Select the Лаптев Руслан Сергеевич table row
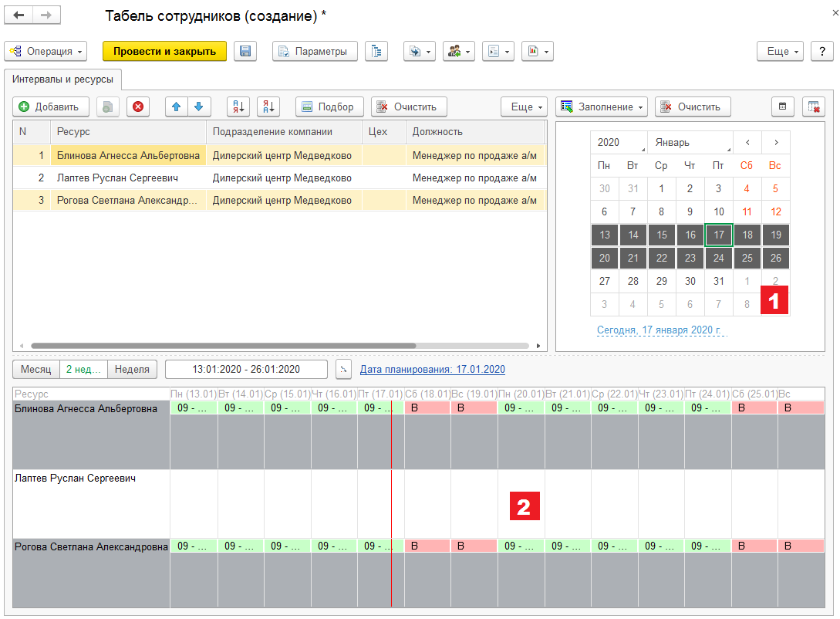The width and height of the screenshot is (840, 619). click(279, 178)
